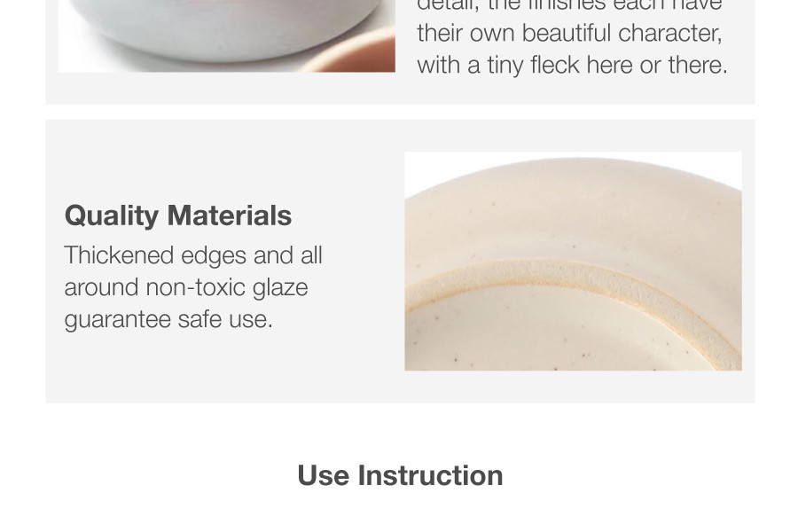
Task: Click the word "Thickened" in description
Action: pos(119,255)
